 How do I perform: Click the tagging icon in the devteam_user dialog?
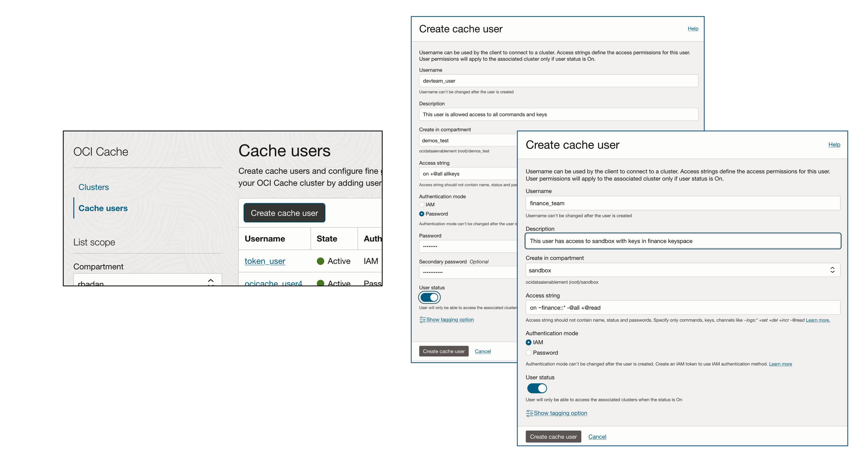coord(422,319)
